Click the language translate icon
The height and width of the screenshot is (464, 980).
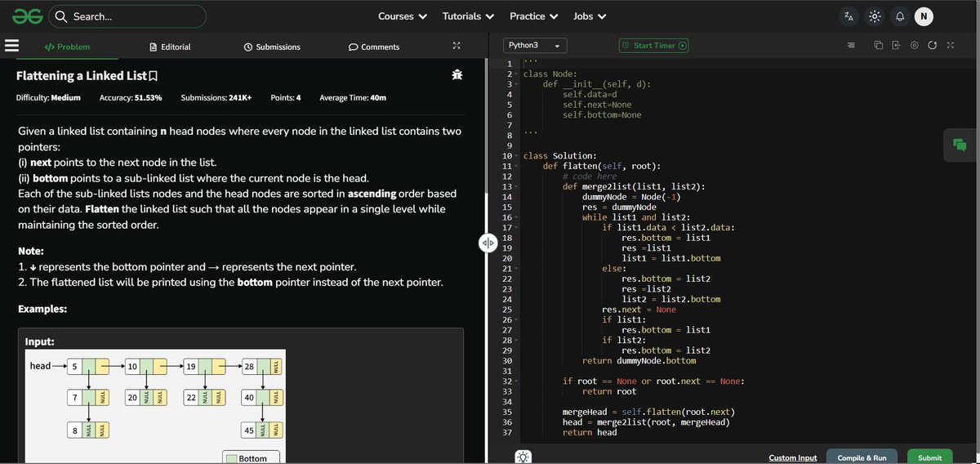click(x=849, y=16)
